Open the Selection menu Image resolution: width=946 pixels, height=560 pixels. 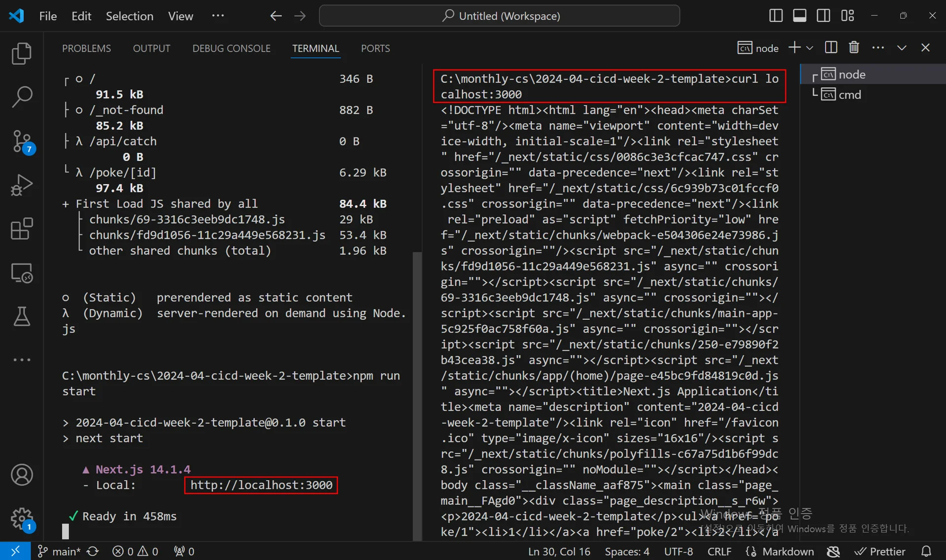[x=129, y=16]
